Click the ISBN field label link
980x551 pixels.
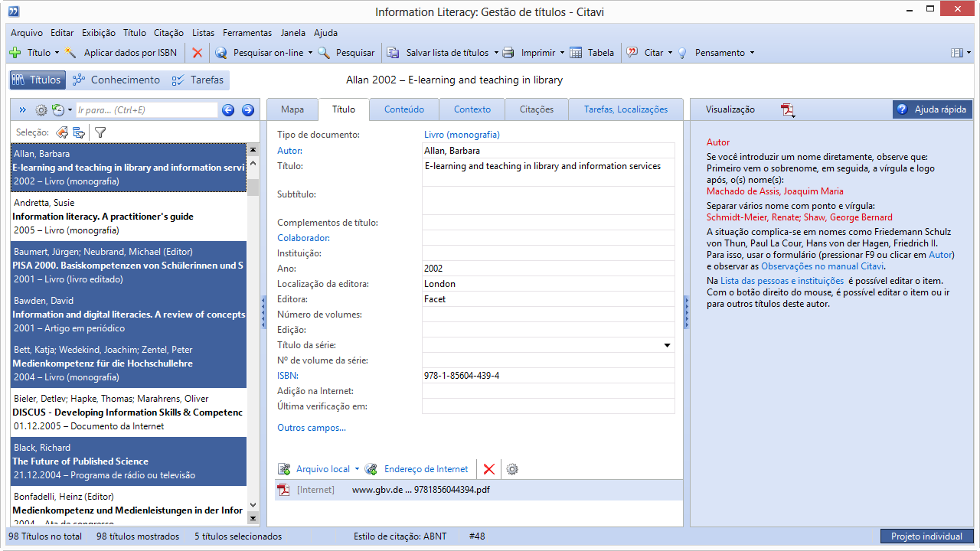point(287,376)
